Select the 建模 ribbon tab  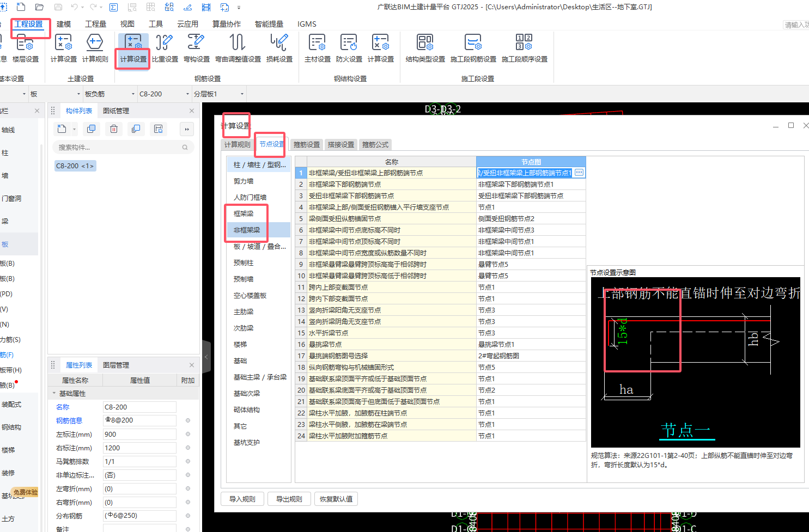[x=64, y=24]
